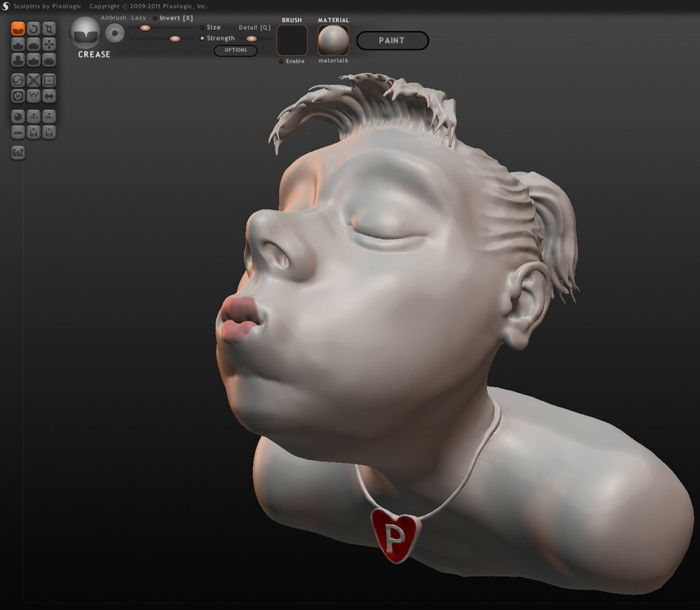Image resolution: width=700 pixels, height=610 pixels.
Task: Open the brush OPTIONS button
Action: coord(236,51)
